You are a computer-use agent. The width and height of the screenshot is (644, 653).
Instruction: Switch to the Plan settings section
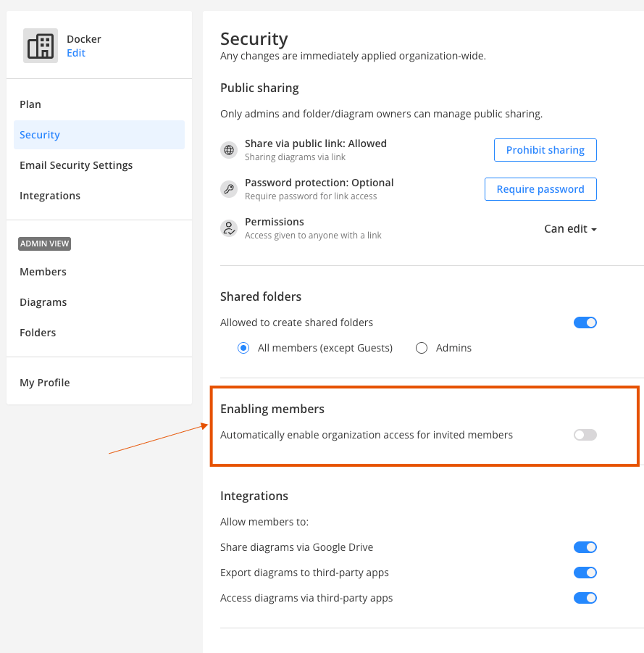pyautogui.click(x=30, y=104)
